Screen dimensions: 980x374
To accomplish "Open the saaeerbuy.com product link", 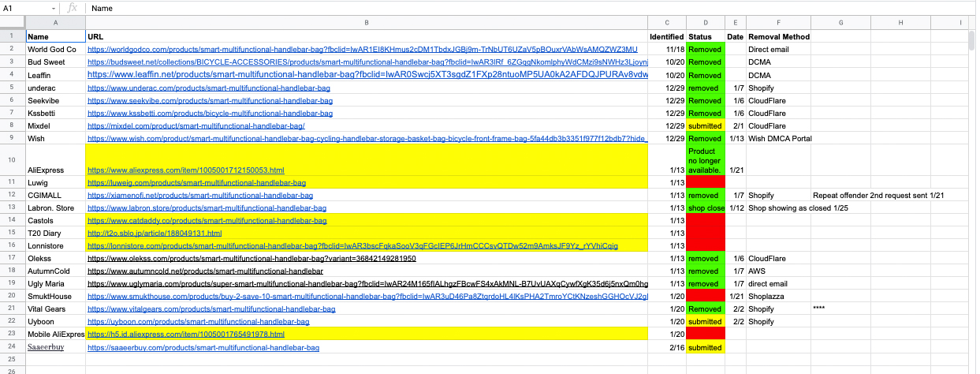I will 203,348.
